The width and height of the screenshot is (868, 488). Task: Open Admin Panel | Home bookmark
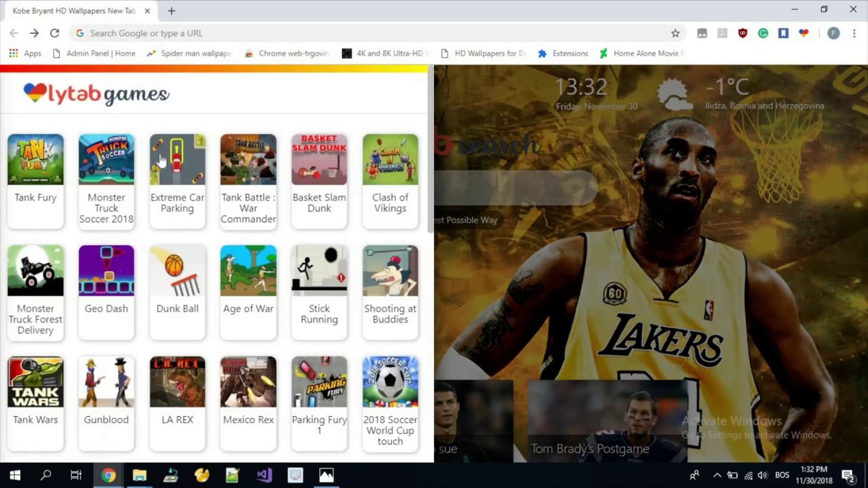coord(94,53)
